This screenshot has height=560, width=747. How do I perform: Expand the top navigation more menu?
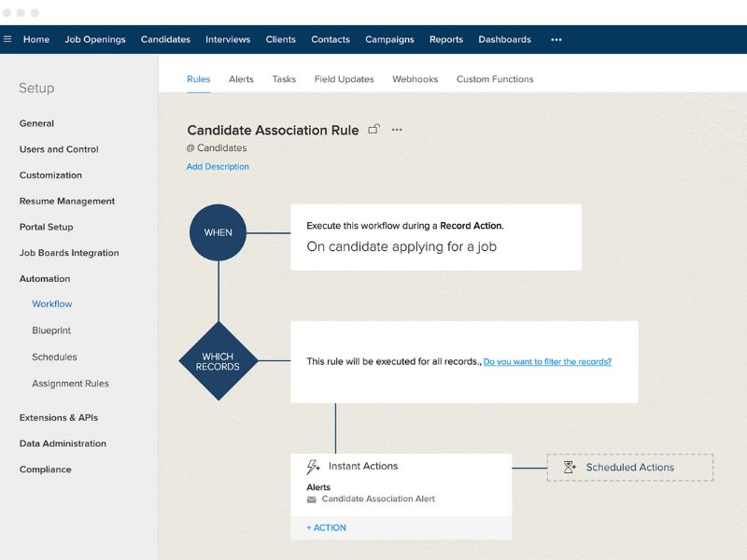[x=557, y=39]
